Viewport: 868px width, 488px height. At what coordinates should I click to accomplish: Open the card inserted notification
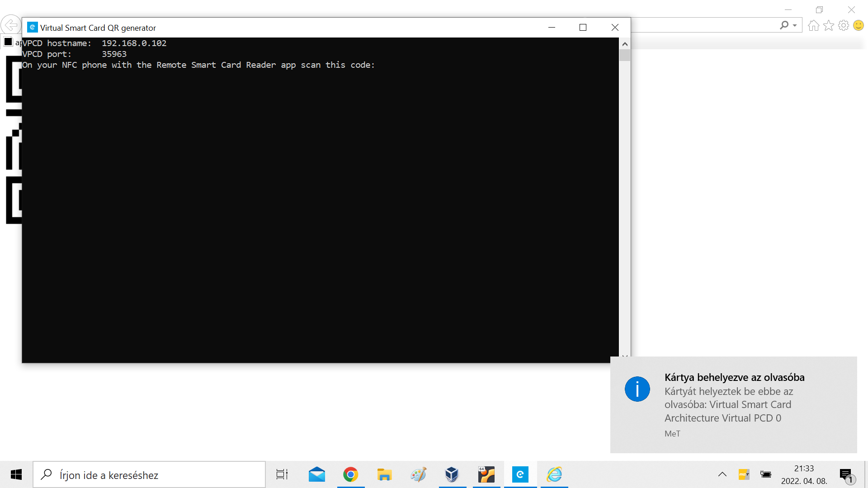click(x=734, y=405)
